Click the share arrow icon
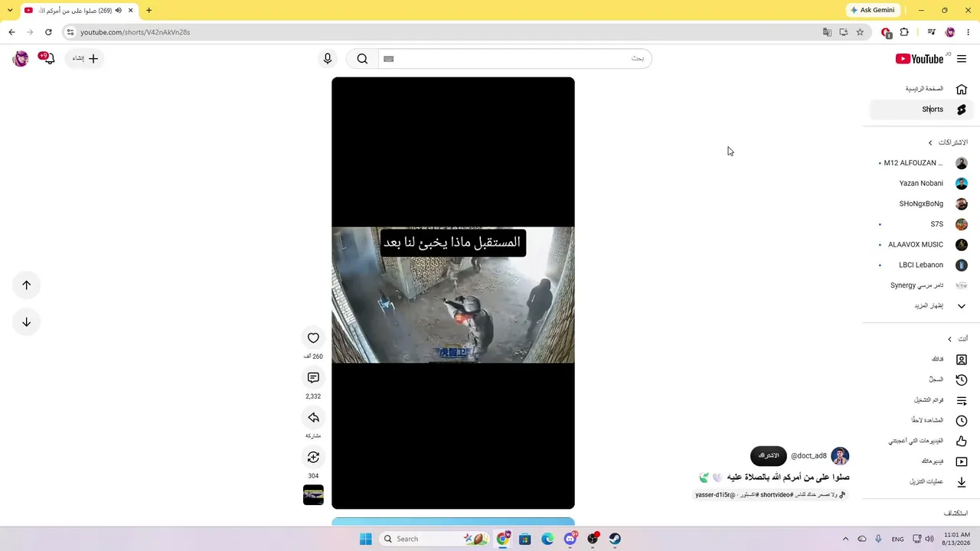 click(x=313, y=417)
